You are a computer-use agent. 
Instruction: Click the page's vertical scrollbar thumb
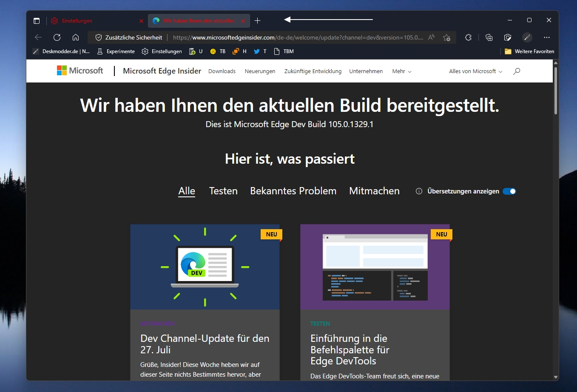coord(556,90)
